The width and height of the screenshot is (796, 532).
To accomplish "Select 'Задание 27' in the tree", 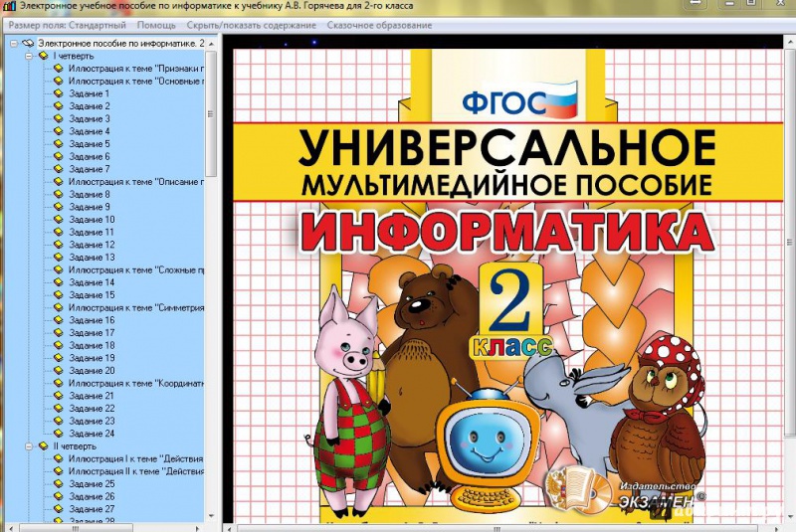I will coord(92,509).
